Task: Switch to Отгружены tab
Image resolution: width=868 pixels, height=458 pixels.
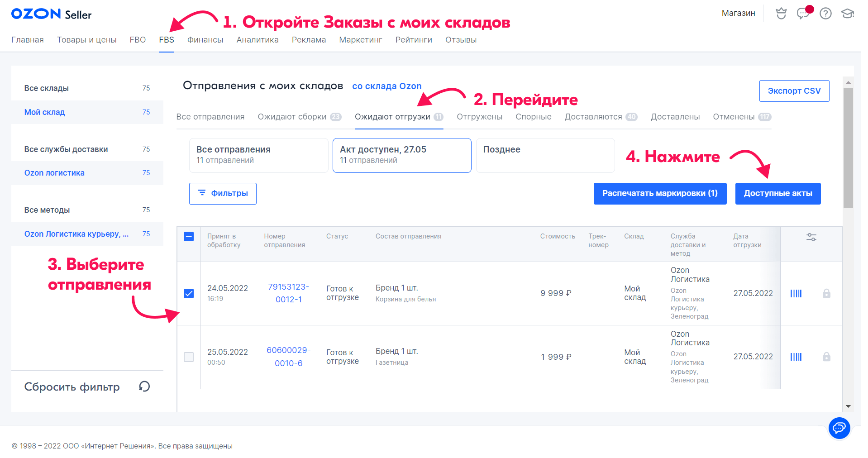Action: (x=480, y=117)
